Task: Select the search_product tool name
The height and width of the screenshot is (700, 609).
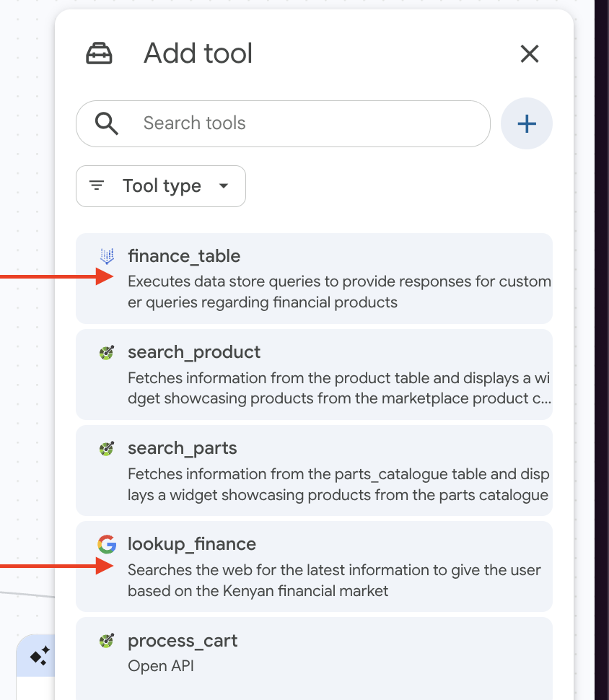Action: pos(194,352)
